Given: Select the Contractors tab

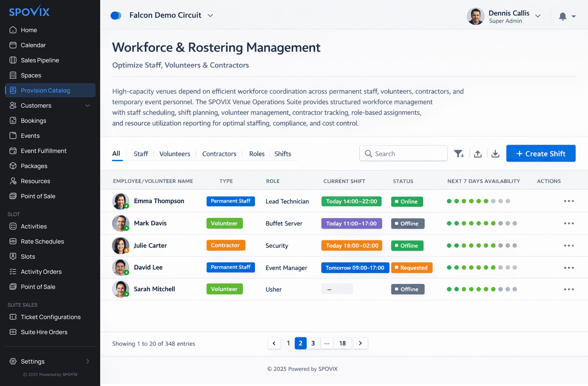Looking at the screenshot, I should point(219,154).
